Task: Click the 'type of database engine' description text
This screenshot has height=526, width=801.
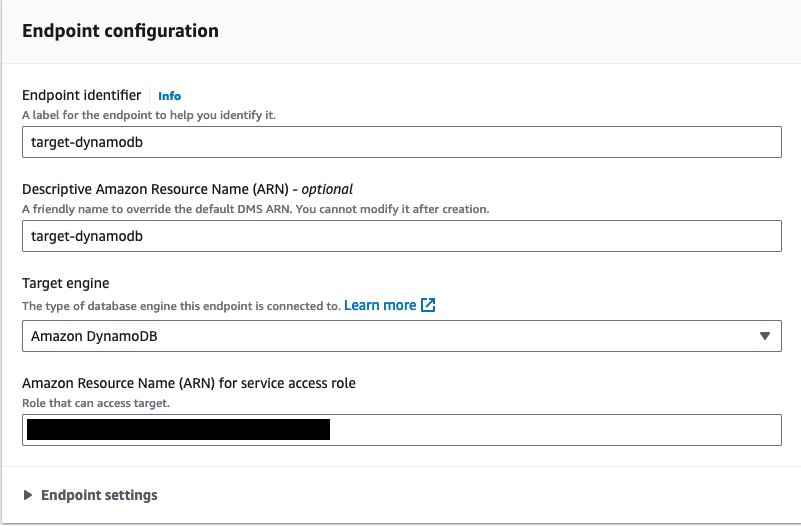Action: coord(180,306)
